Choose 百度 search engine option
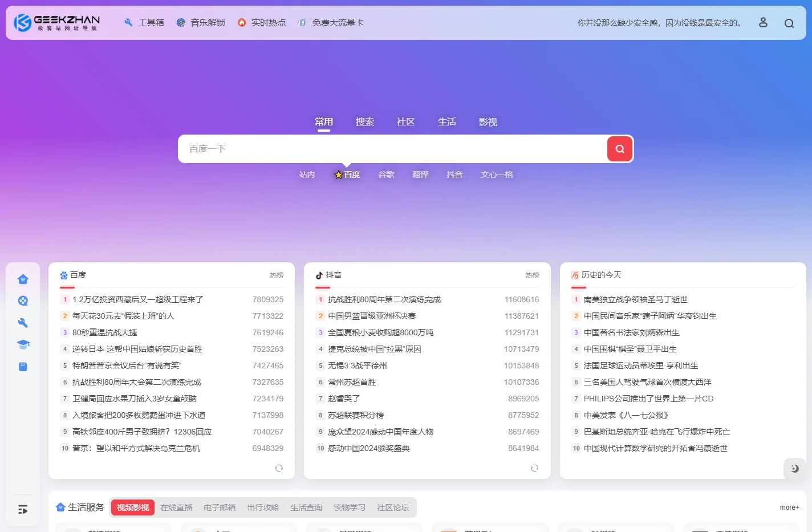The width and height of the screenshot is (812, 532). click(347, 174)
